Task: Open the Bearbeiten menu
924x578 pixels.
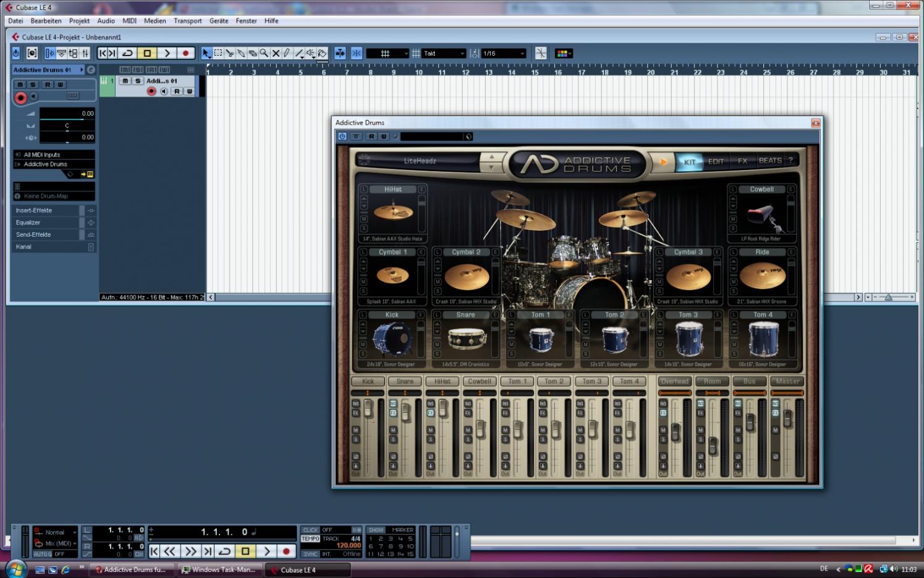Action: 46,20
